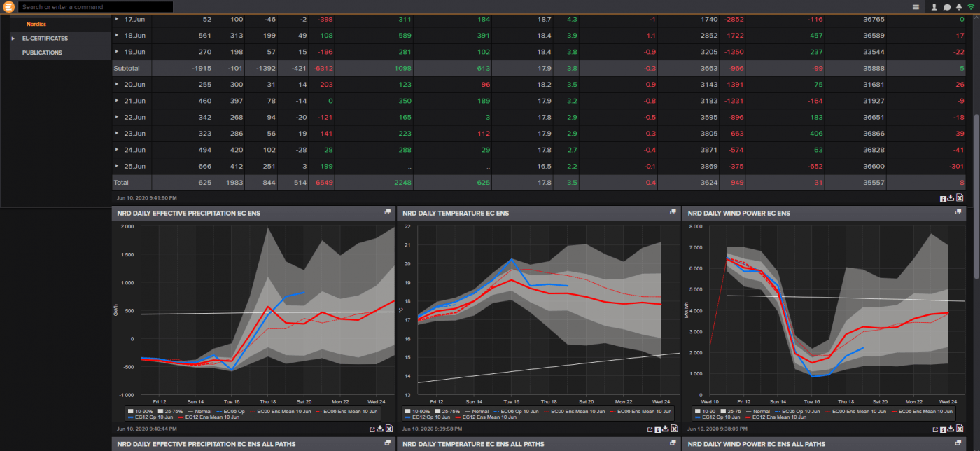
Task: Focus the search or command field
Action: (95, 7)
